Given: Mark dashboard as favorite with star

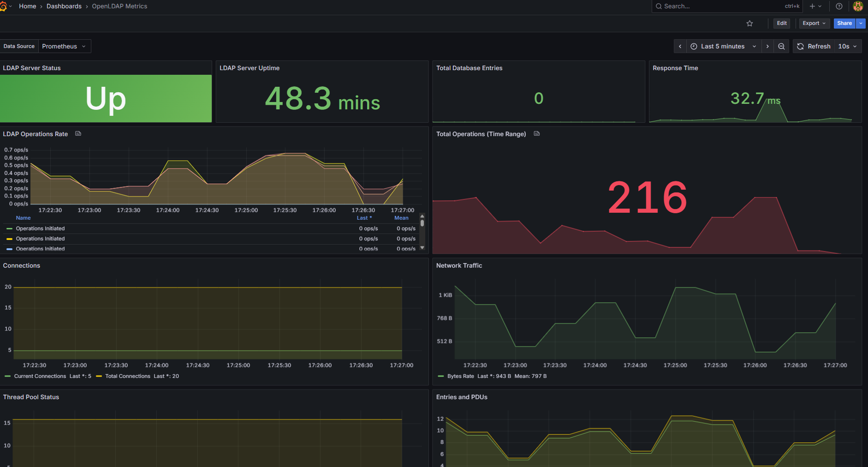Looking at the screenshot, I should pos(750,24).
